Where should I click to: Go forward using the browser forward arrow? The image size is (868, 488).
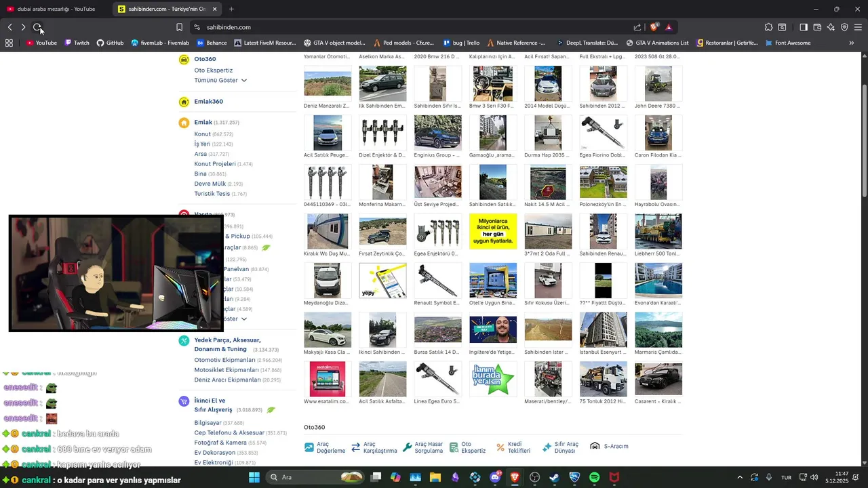pyautogui.click(x=23, y=27)
